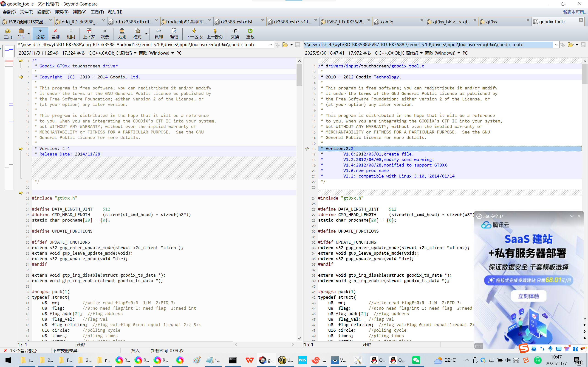Click the Edit (编辑) toolbar icon
The width and height of the screenshot is (588, 367).
pos(174,33)
